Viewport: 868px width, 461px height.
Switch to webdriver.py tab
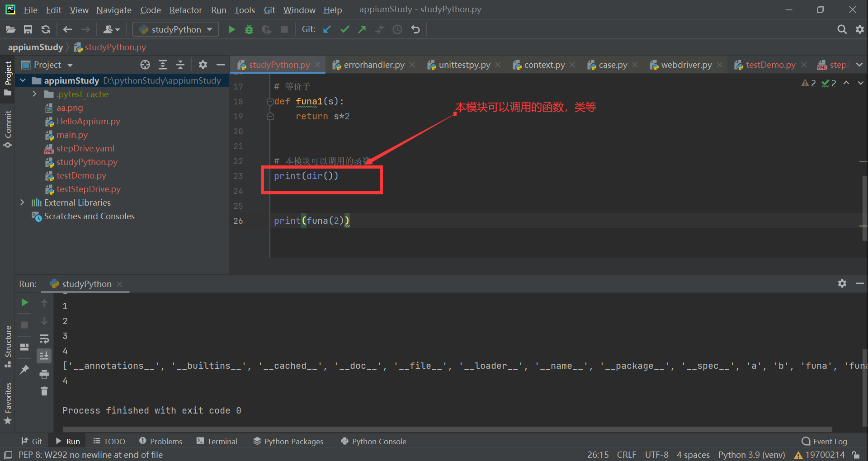[686, 65]
